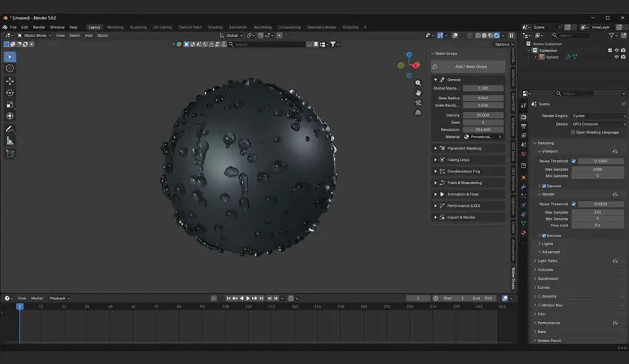The height and width of the screenshot is (364, 629).
Task: Open the Device GPU Compute dropdown
Action: [598, 124]
